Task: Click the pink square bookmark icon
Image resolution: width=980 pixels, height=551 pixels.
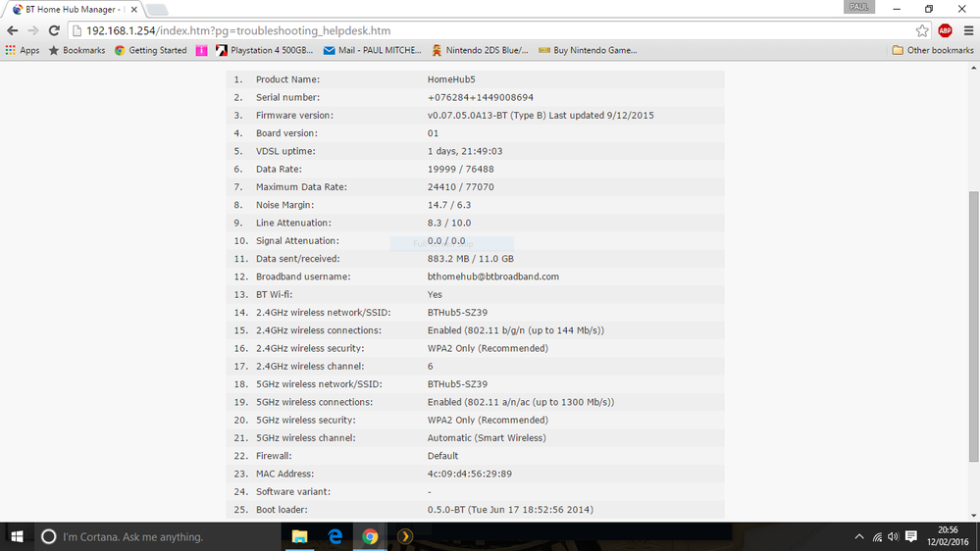Action: click(x=201, y=51)
